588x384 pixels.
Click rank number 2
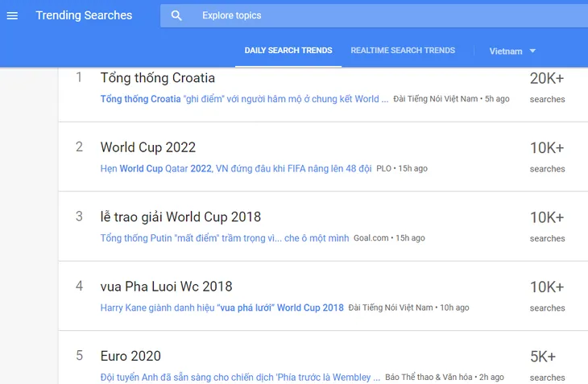(79, 147)
